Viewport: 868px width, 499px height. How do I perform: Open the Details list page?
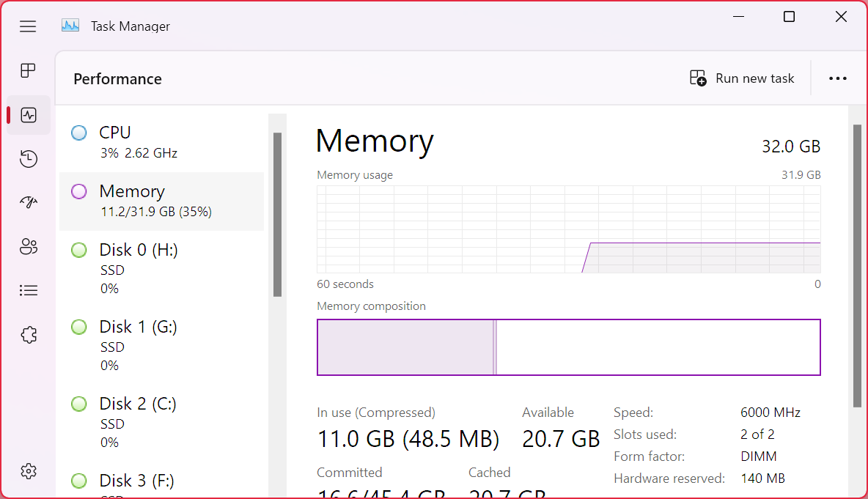(x=29, y=291)
